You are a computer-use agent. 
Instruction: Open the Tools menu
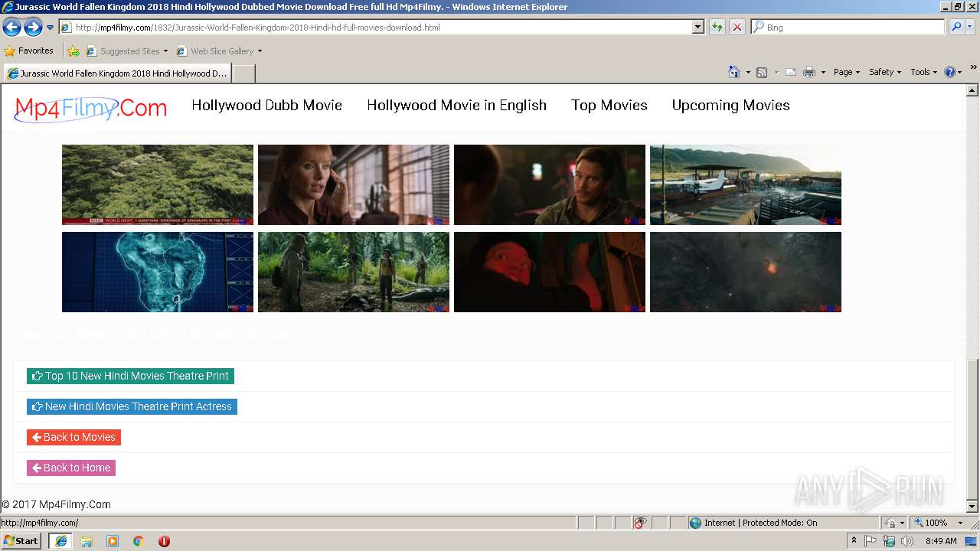[924, 72]
